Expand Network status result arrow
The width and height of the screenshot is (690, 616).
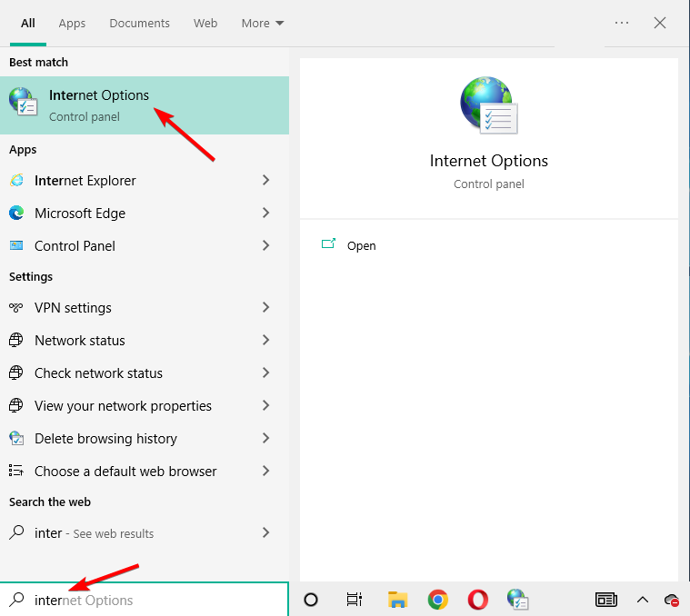point(265,340)
